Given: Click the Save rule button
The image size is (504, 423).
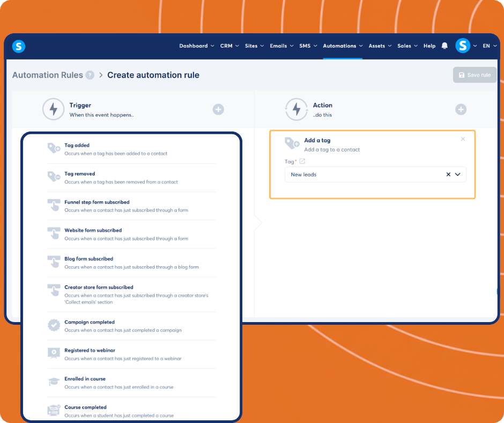Looking at the screenshot, I should tap(475, 75).
